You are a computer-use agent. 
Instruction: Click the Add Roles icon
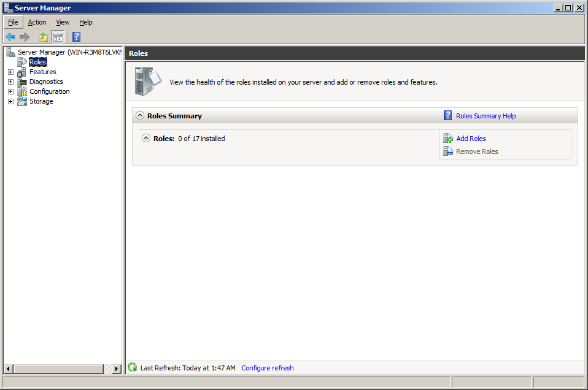[x=448, y=139]
